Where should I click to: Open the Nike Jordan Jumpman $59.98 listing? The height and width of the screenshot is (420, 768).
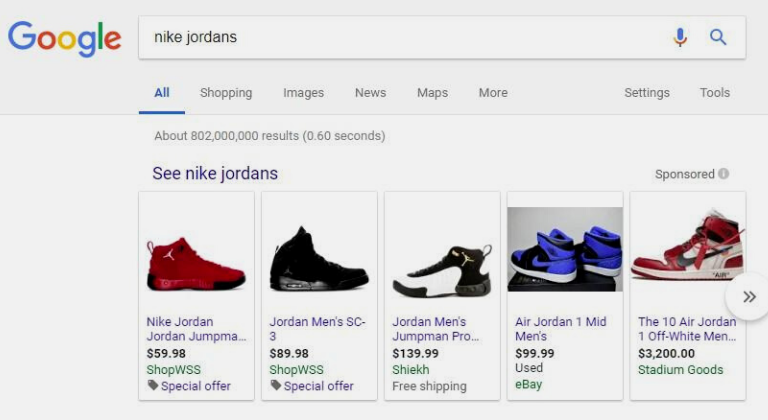[195, 329]
